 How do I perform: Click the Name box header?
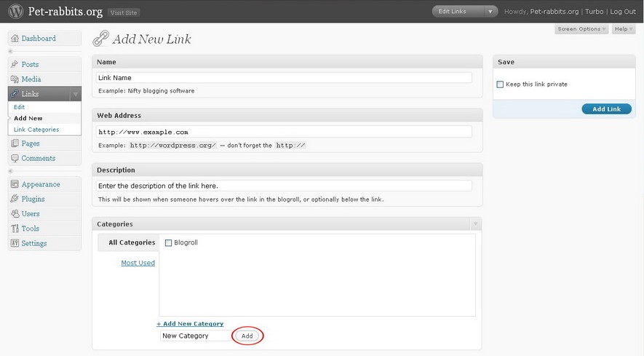coord(287,62)
